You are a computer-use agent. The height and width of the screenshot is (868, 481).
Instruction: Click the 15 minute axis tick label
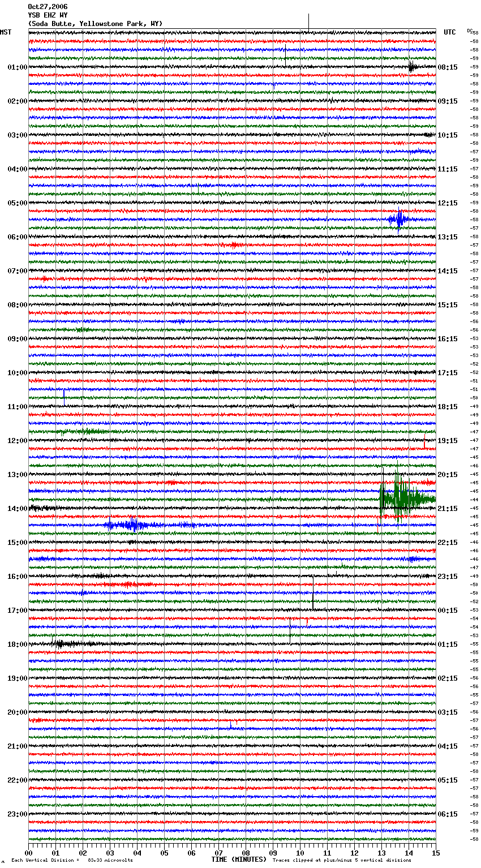(436, 853)
